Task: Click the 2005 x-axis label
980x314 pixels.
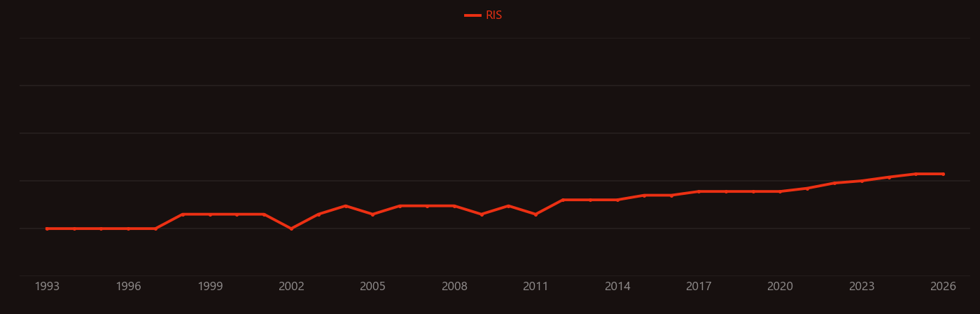Action: coord(373,287)
